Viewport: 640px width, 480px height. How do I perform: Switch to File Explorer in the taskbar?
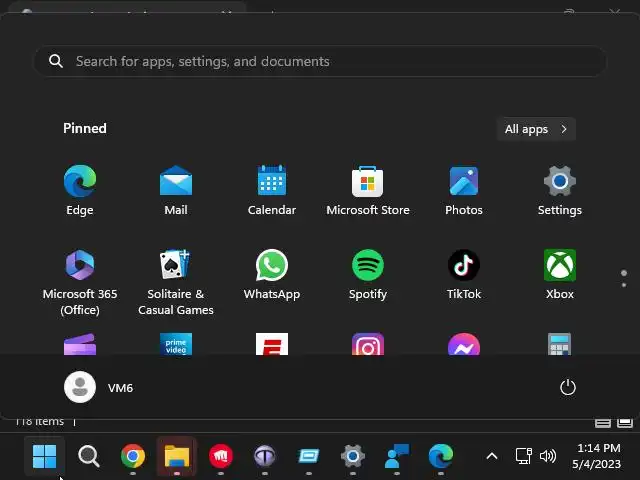click(177, 456)
